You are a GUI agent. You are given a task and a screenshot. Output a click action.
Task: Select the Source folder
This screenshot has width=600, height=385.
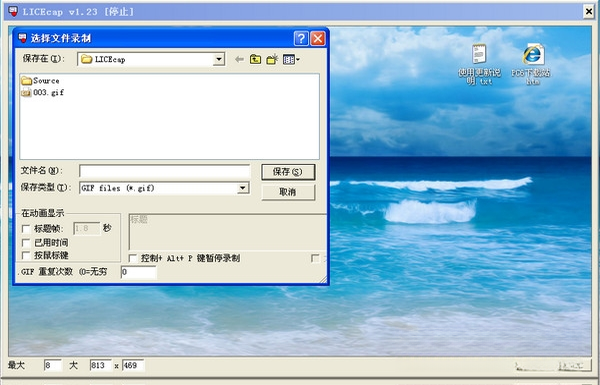tap(40, 81)
